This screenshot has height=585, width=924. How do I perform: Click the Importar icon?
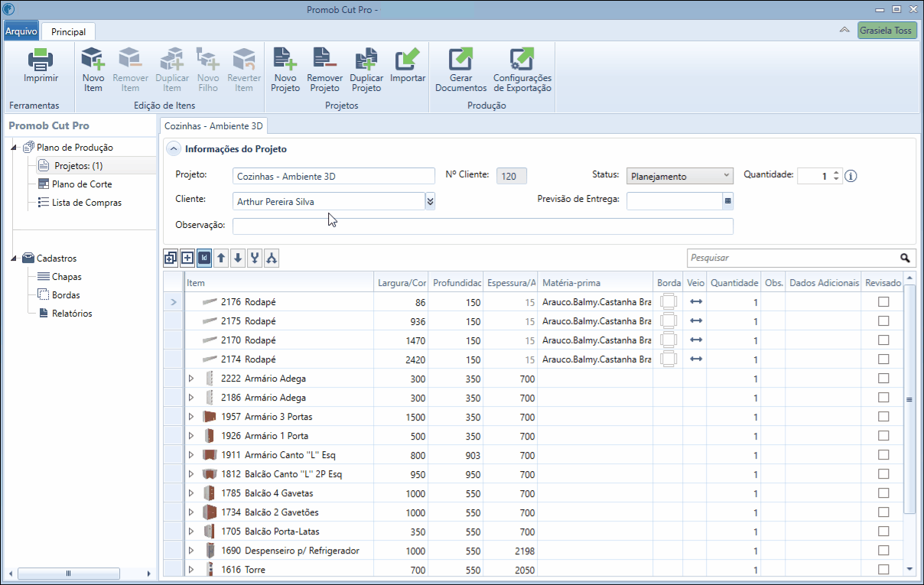[408, 59]
